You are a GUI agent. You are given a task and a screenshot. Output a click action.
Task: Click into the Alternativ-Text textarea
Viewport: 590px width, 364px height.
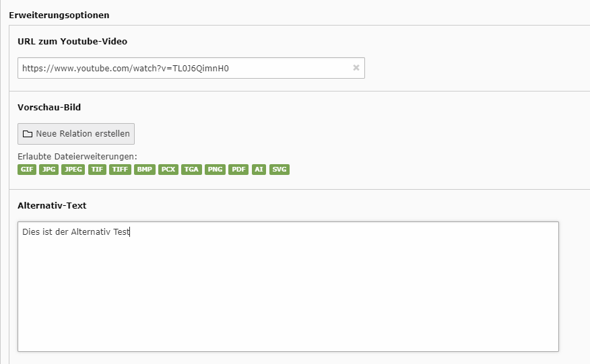click(288, 287)
